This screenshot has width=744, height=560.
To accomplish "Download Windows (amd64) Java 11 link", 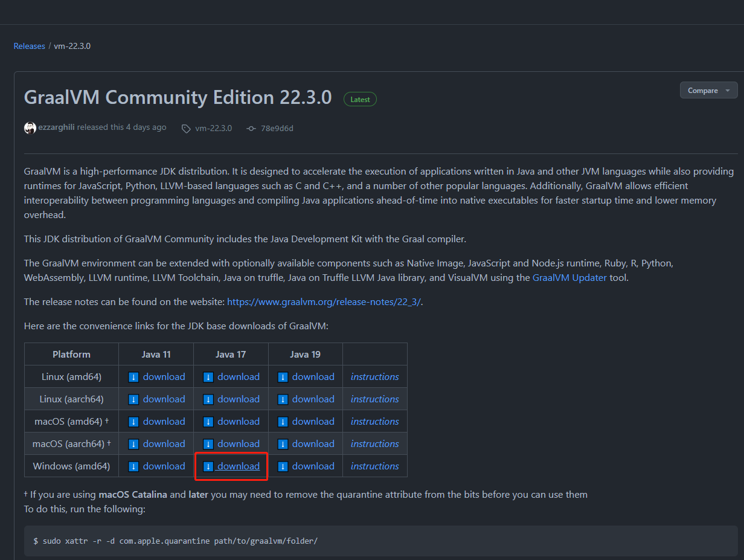I will 164,466.
